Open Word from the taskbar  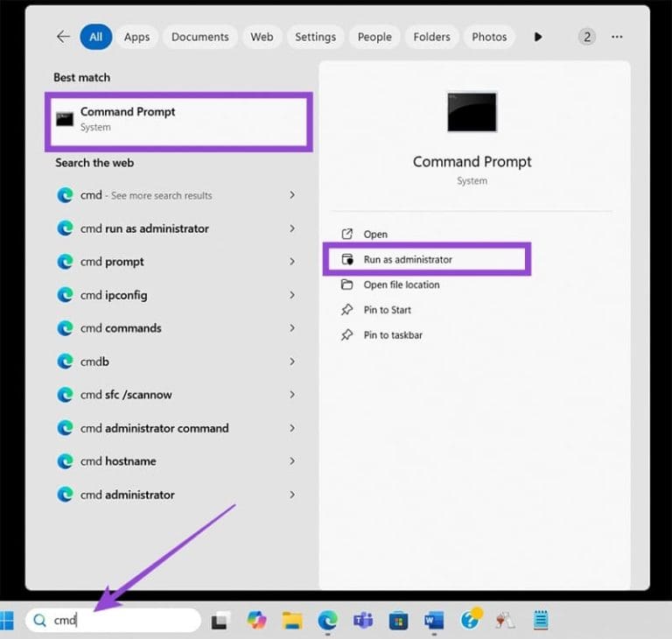pyautogui.click(x=434, y=621)
